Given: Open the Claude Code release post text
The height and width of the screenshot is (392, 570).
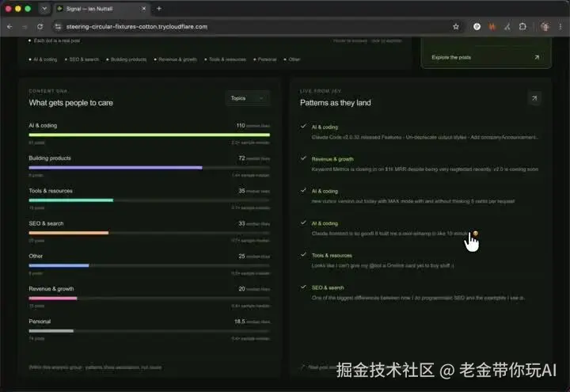Looking at the screenshot, I should click(425, 137).
